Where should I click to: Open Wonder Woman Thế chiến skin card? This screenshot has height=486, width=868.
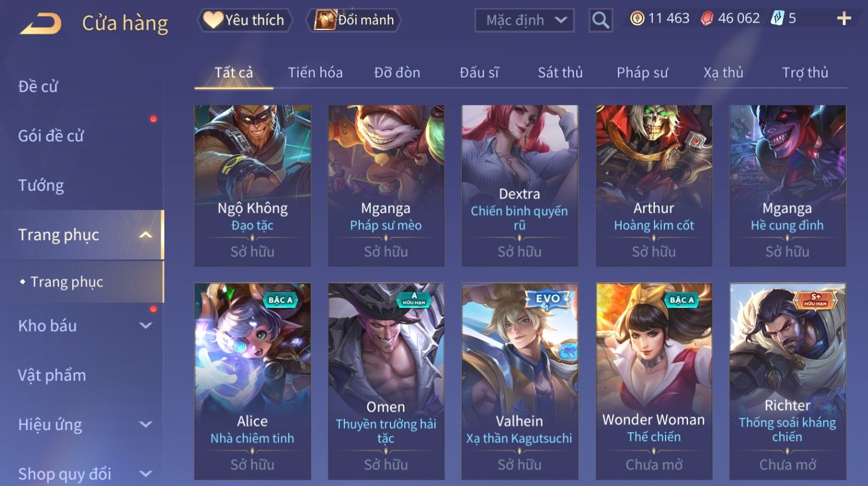point(653,382)
